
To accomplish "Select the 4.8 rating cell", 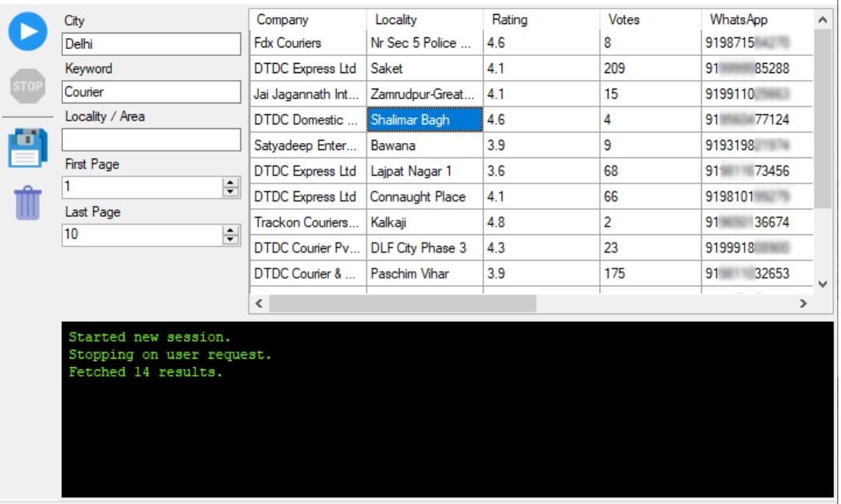I will point(541,222).
